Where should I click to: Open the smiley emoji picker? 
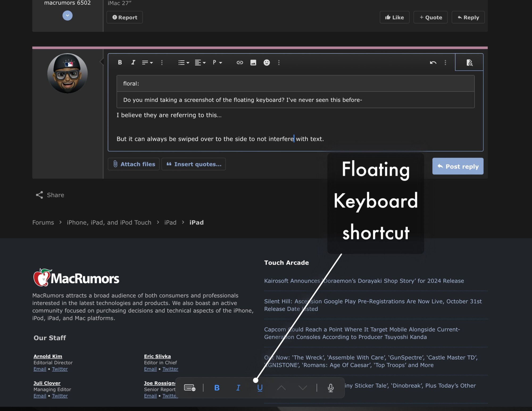[267, 62]
